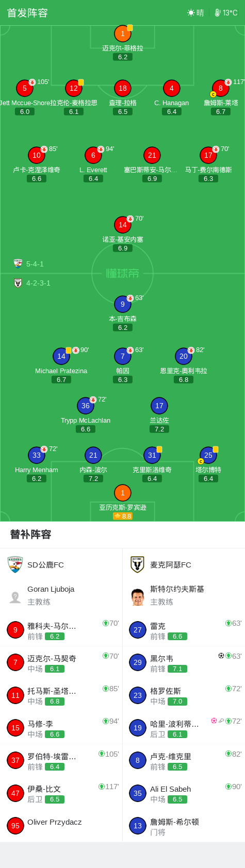Open substitute 29 黑尔韦 row
This screenshot has width=245, height=868.
184,663
